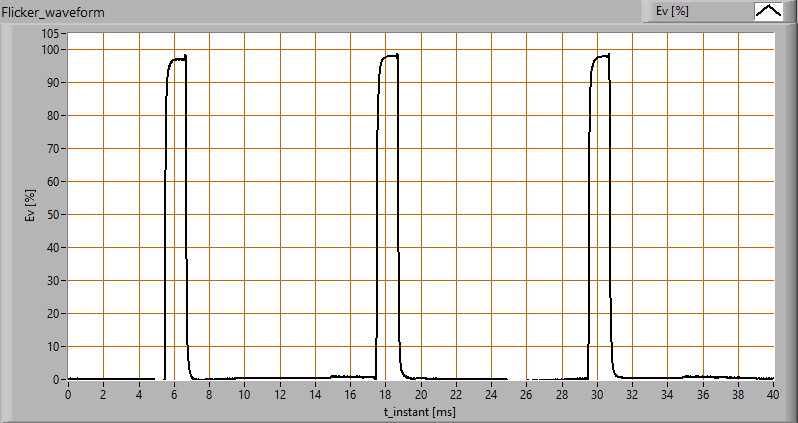
Task: Click the Flicker_waveform graph title
Action: 54,13
